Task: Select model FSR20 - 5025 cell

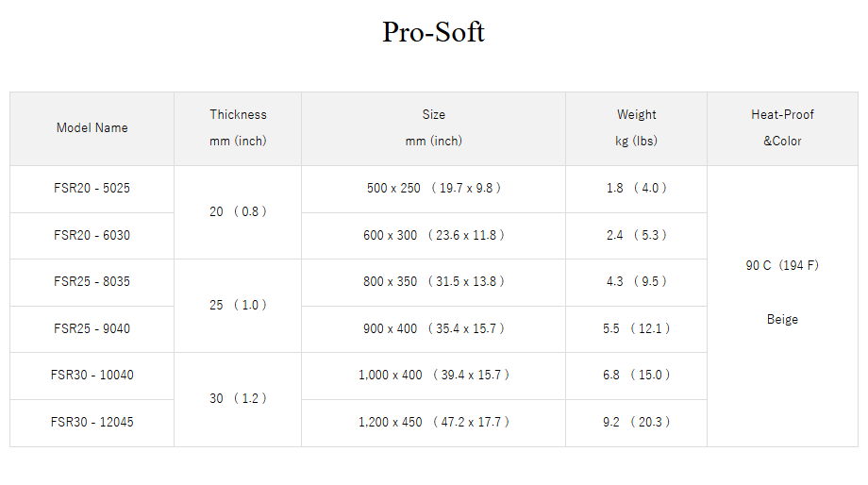Action: pyautogui.click(x=92, y=189)
